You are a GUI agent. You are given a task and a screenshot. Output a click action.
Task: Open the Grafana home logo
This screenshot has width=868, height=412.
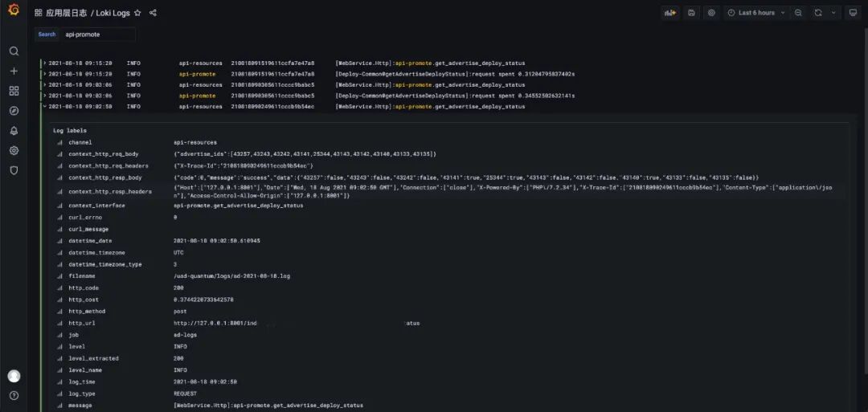click(x=14, y=10)
